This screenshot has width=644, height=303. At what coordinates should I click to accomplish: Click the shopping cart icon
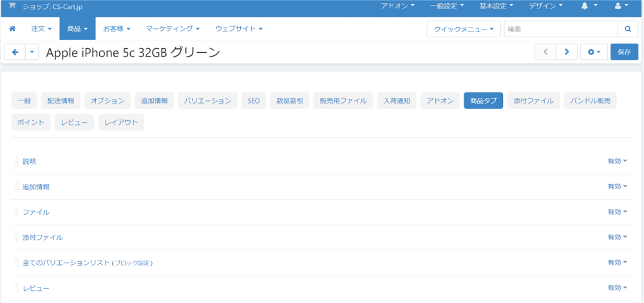[12, 6]
